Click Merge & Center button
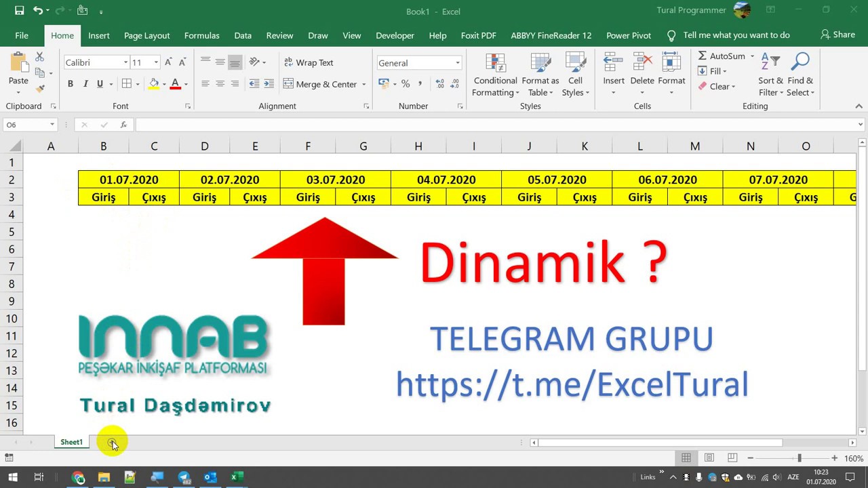This screenshot has height=488, width=868. click(x=320, y=84)
